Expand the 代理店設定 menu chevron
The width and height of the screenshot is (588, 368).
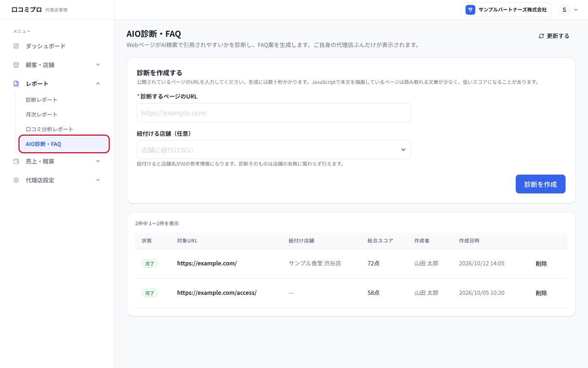tap(98, 180)
